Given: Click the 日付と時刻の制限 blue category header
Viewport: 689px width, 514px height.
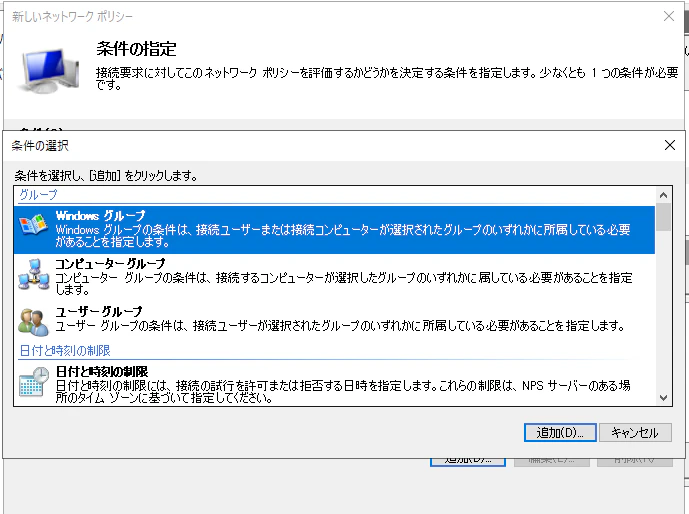Looking at the screenshot, I should coord(65,351).
